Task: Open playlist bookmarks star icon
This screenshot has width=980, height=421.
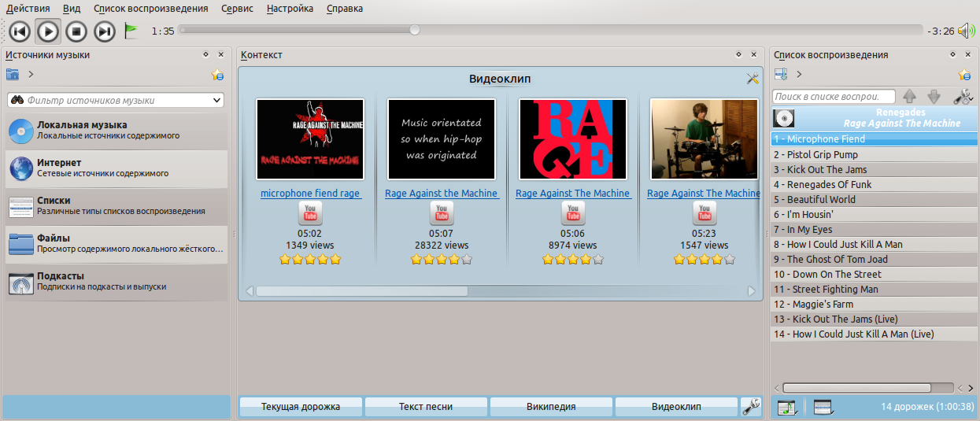Action: point(964,75)
